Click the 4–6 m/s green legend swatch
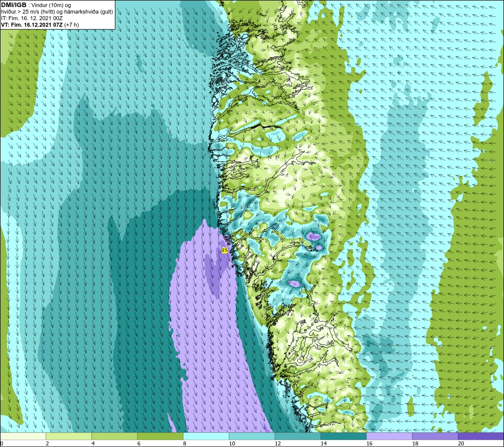The height and width of the screenshot is (447, 504). [114, 436]
